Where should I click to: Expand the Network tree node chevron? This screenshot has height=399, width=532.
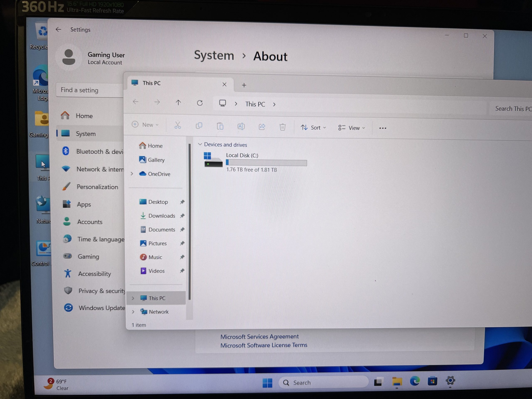click(133, 312)
